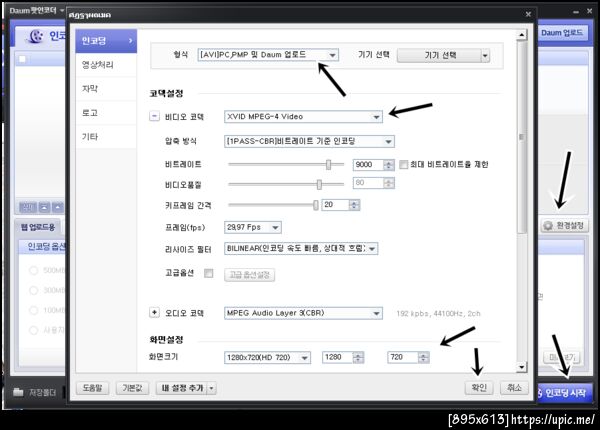Click the 고급 옵션설정 button
Image resolution: width=600 pixels, height=430 pixels.
coord(249,275)
